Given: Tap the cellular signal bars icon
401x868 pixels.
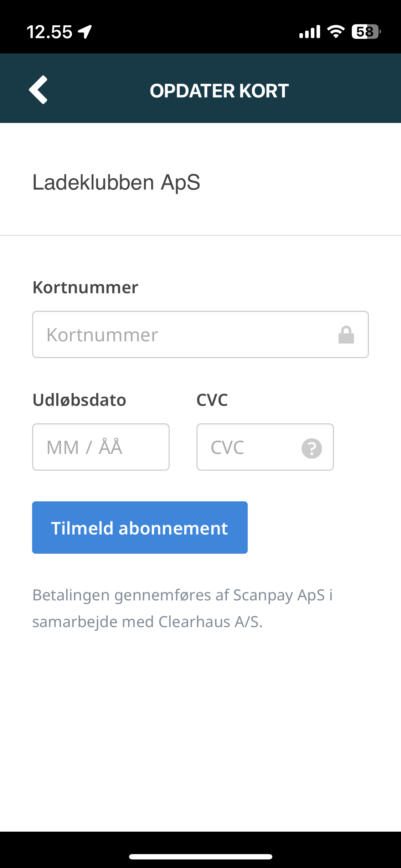Looking at the screenshot, I should pos(309,32).
